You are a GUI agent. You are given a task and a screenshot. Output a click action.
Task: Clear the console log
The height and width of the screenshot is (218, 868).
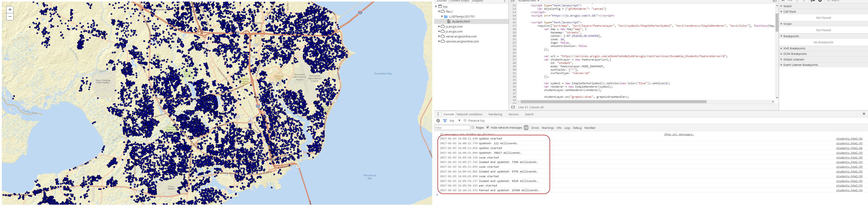click(438, 121)
